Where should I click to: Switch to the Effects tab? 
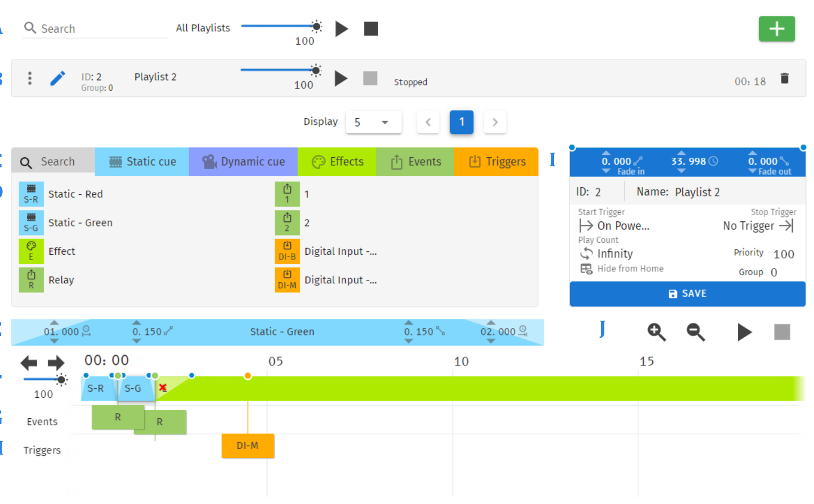tap(337, 162)
